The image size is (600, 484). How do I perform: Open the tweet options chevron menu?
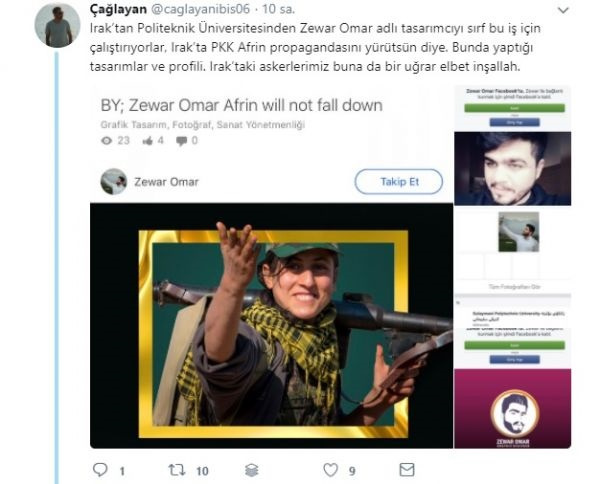563,10
